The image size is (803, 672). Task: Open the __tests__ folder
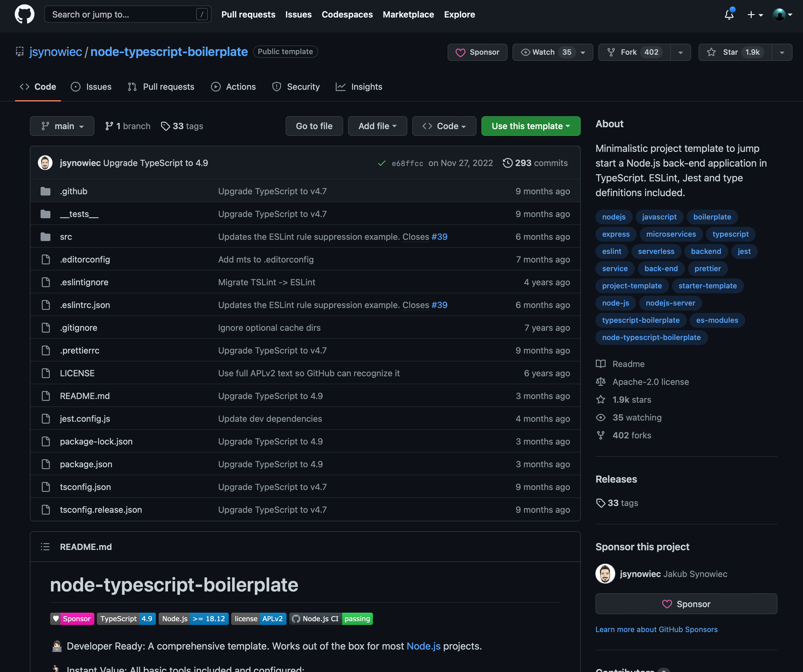(79, 214)
